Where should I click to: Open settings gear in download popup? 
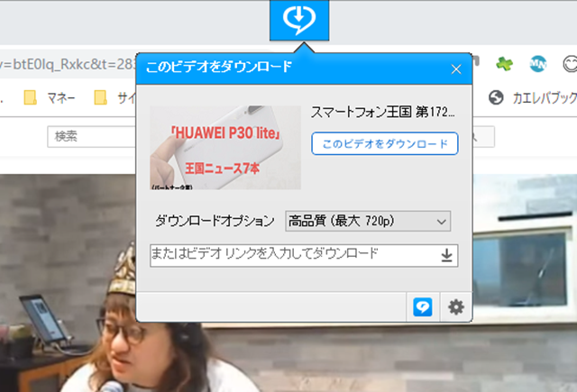pyautogui.click(x=456, y=307)
